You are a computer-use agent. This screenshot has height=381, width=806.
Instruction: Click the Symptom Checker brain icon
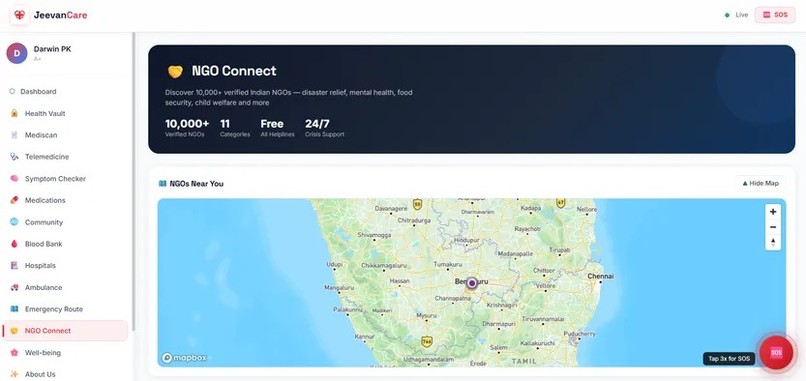click(14, 179)
